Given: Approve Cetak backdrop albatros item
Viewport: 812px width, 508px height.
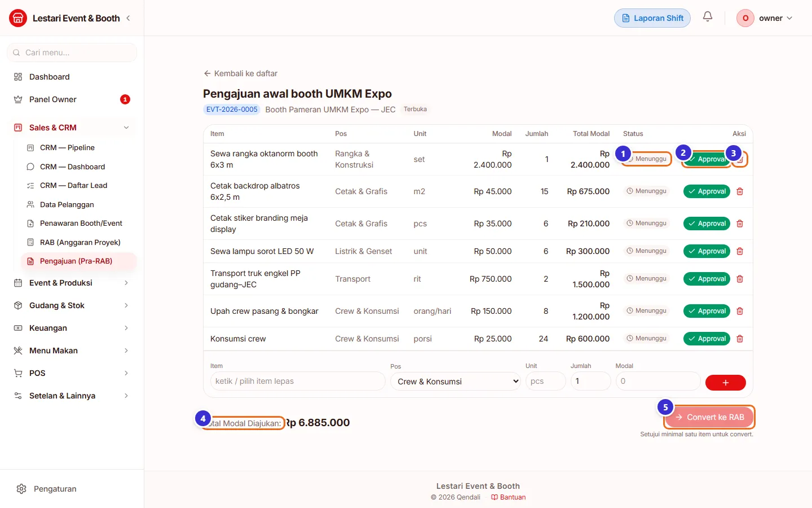Looking at the screenshot, I should 707,191.
